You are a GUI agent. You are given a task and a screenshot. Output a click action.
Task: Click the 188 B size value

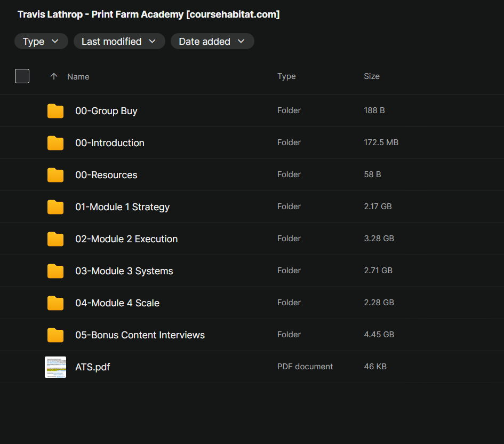coord(374,110)
